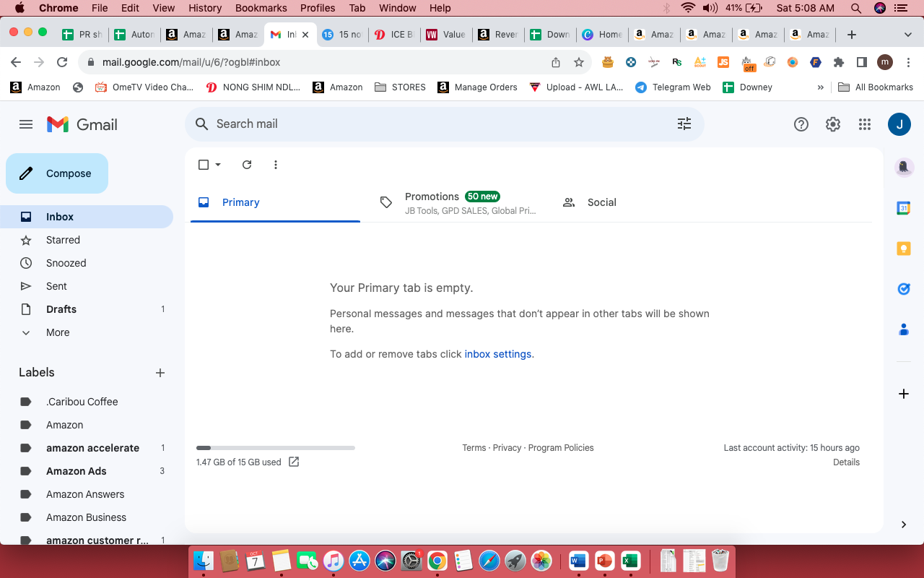The image size is (924, 578).
Task: Open the History menu in menu bar
Action: pyautogui.click(x=205, y=8)
